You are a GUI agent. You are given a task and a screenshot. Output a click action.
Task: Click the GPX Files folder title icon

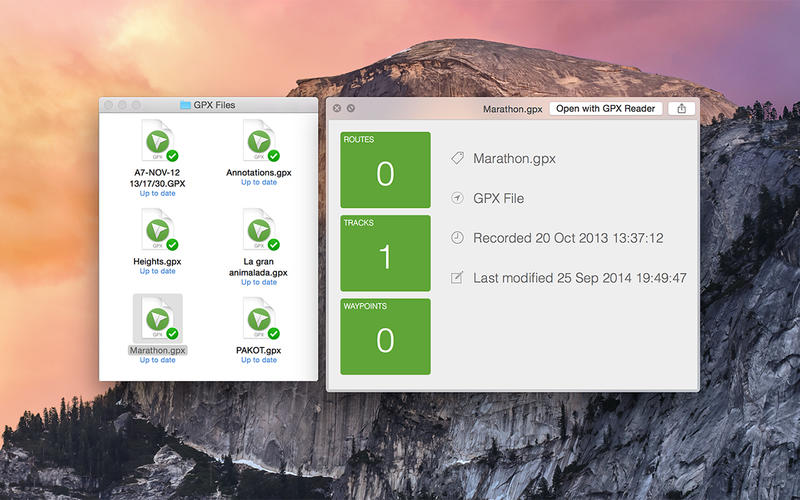tap(184, 105)
